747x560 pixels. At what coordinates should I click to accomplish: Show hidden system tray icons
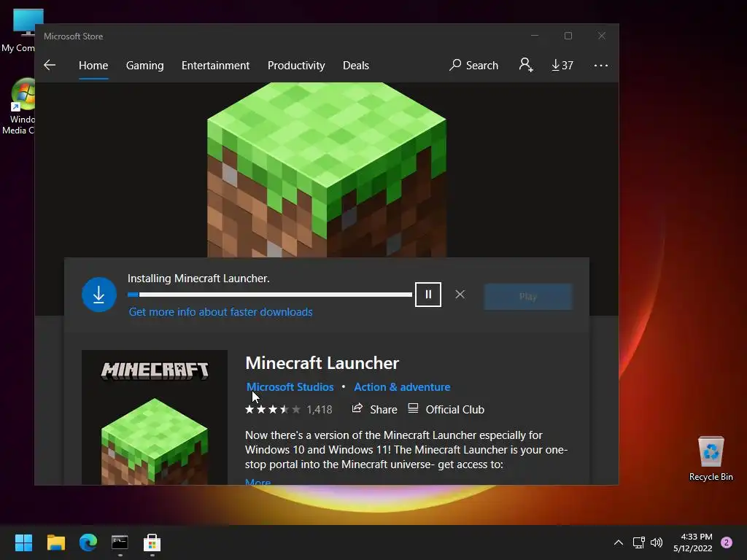[619, 542]
